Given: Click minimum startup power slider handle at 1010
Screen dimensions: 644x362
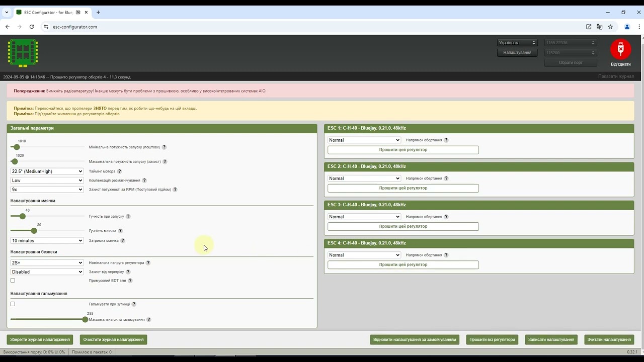Looking at the screenshot, I should [17, 147].
